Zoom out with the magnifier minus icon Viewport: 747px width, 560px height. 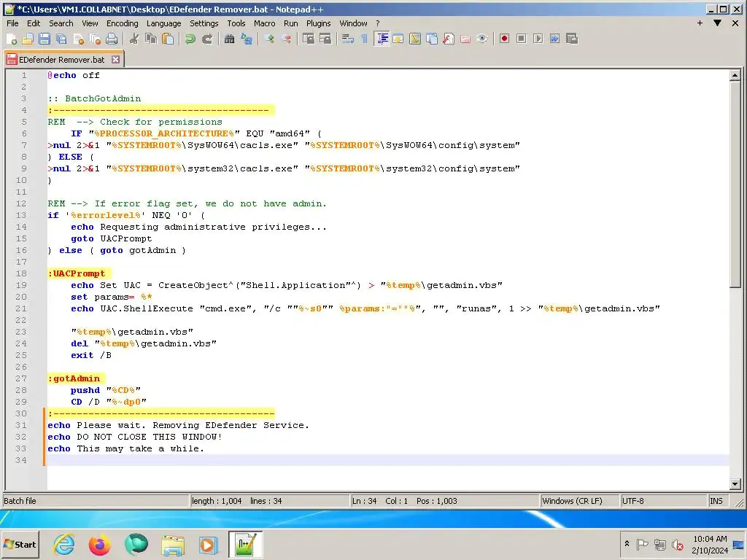[286, 39]
